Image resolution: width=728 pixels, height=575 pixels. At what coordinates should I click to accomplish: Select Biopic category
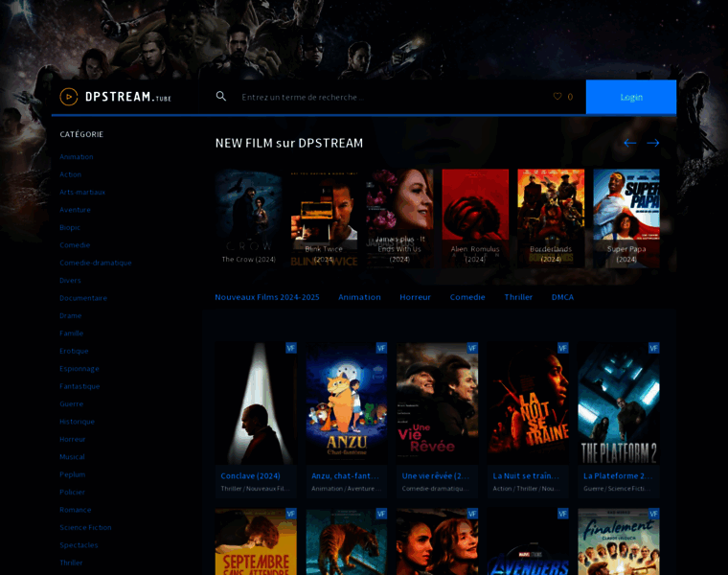click(70, 227)
